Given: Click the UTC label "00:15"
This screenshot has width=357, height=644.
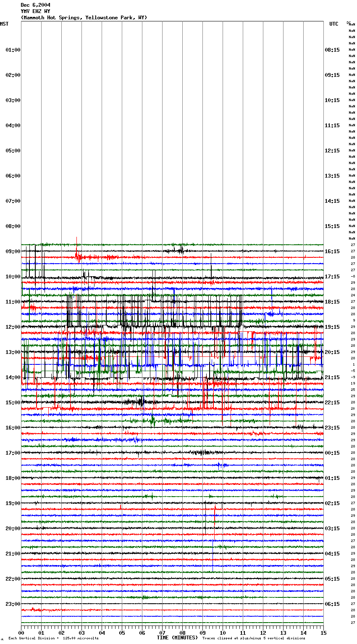Looking at the screenshot, I should [332, 453].
